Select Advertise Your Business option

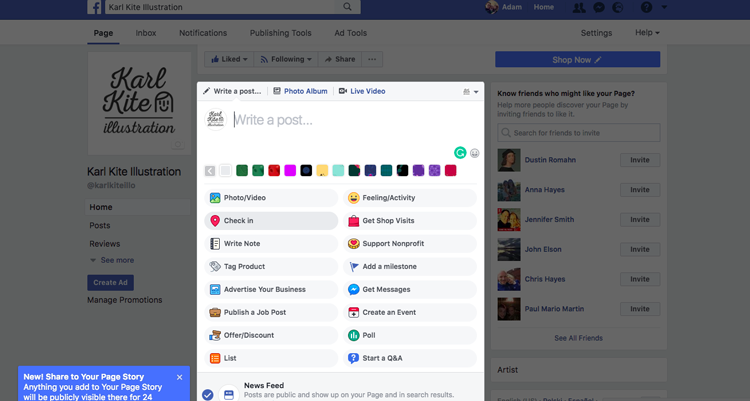tap(271, 290)
